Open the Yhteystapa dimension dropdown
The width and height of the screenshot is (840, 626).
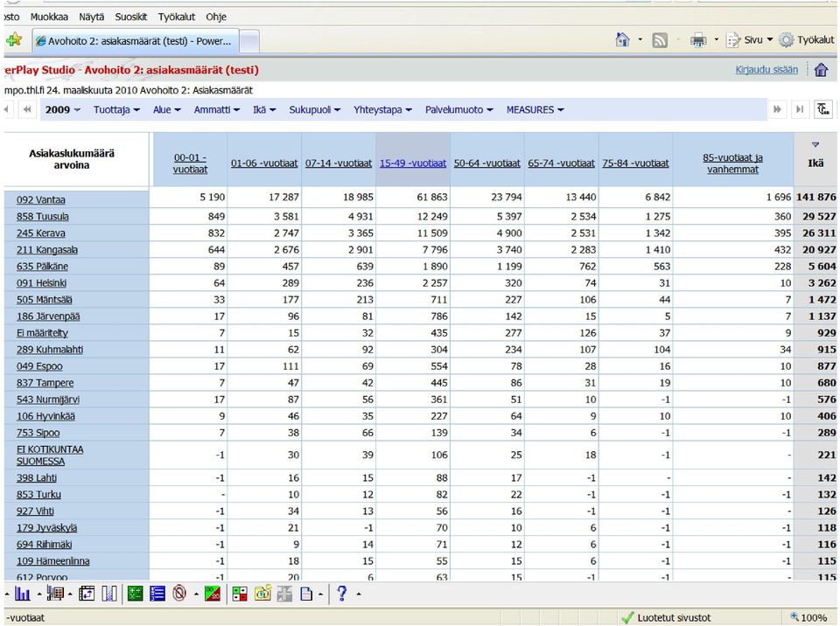click(382, 110)
